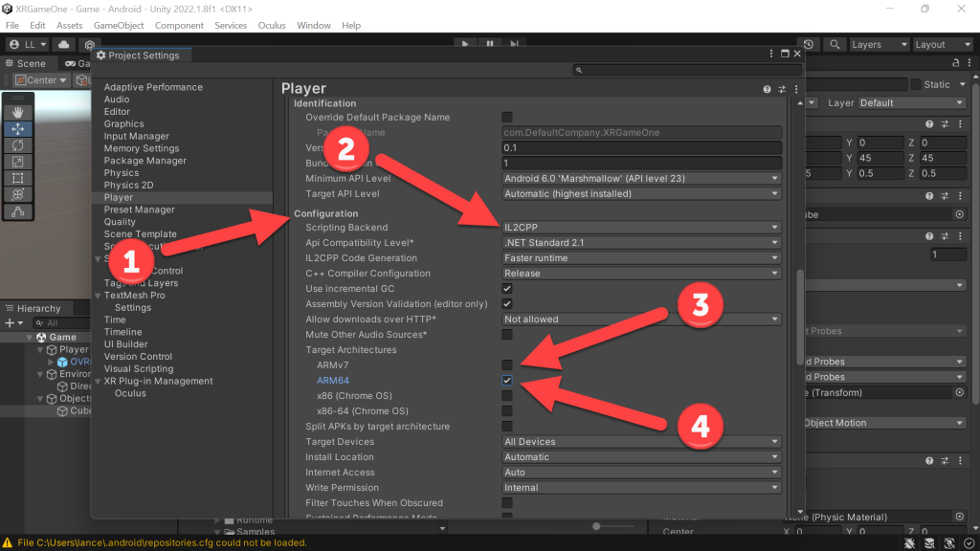
Task: Click the Hierarchy add plus button
Action: tap(10, 323)
